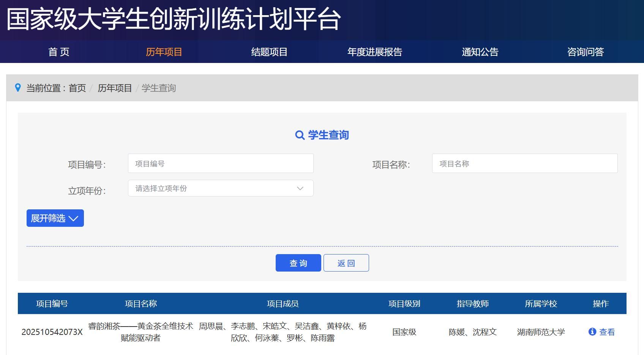The image size is (644, 355).
Task: Select 通知公告 in navigation bar
Action: tap(480, 52)
